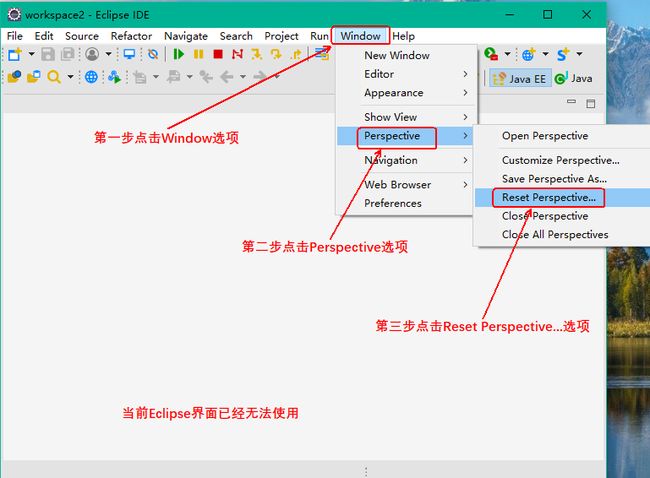
Task: Click the greyed Last Edit Location icon
Action: pyautogui.click(x=206, y=77)
